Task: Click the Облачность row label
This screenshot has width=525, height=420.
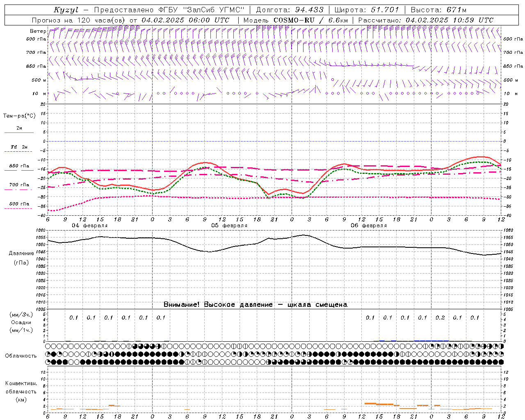Action: point(21,356)
